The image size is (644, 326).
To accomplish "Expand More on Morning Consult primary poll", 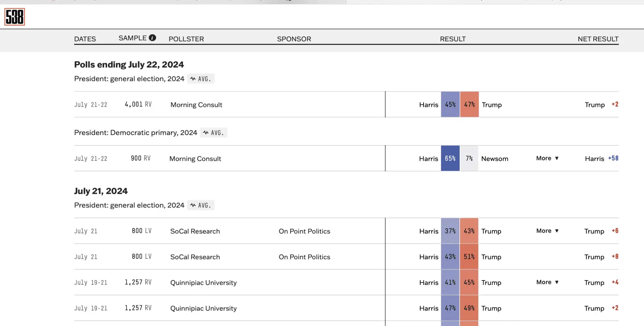I will tap(547, 158).
